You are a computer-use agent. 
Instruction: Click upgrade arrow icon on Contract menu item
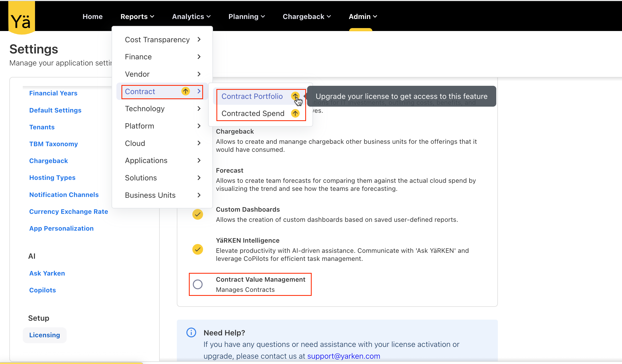(185, 91)
